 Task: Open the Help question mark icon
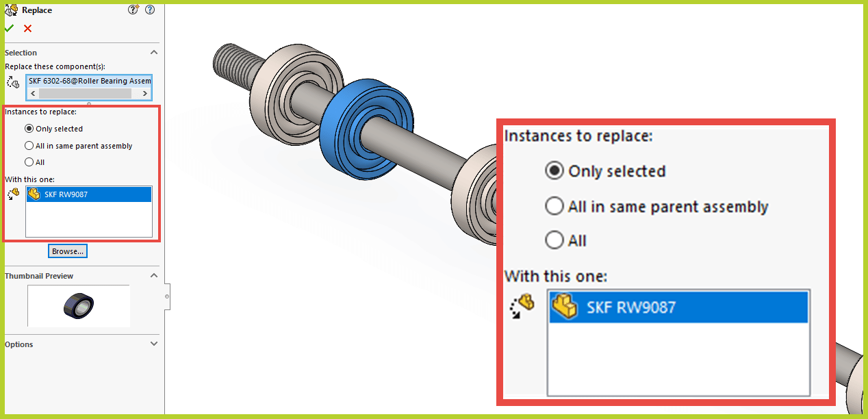(149, 10)
